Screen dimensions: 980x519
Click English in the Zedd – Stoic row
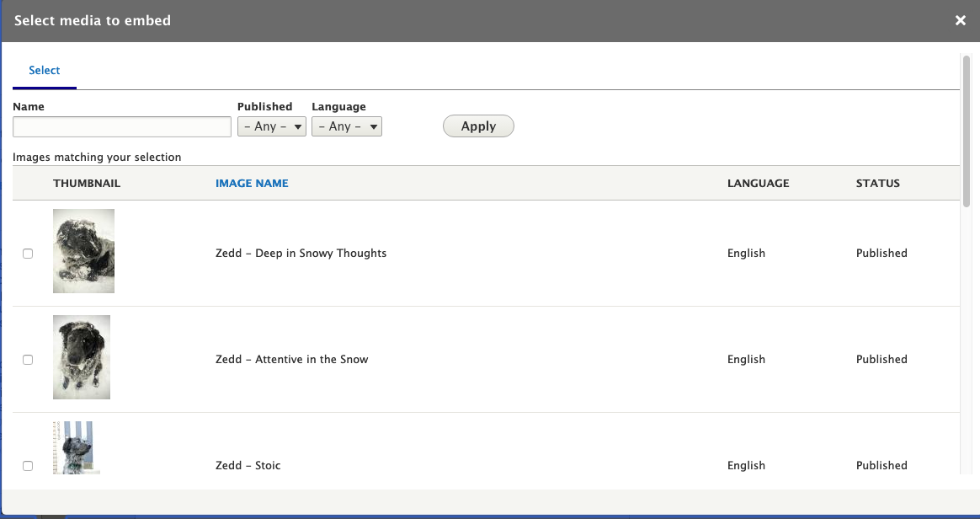coord(746,466)
